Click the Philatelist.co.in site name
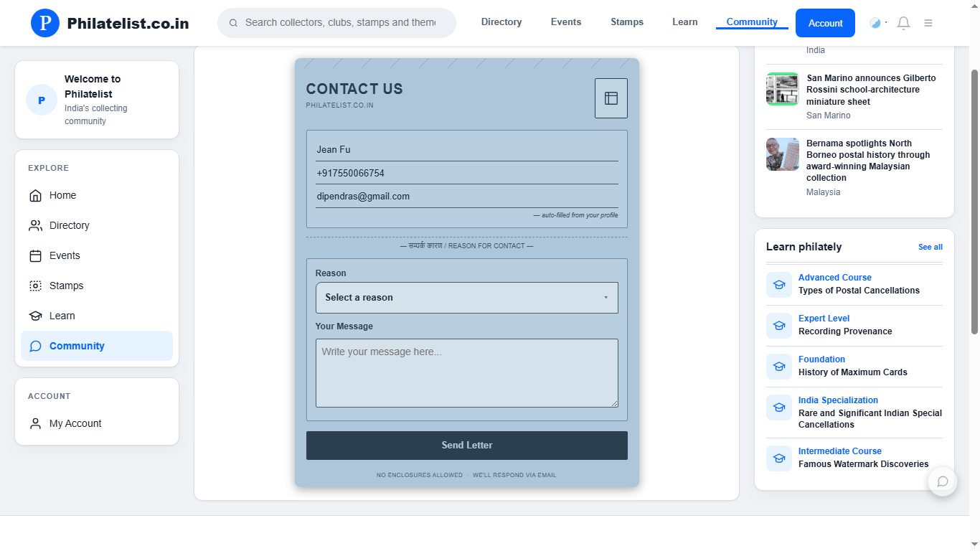Screen dimensions: 980x551 pyautogui.click(x=128, y=24)
